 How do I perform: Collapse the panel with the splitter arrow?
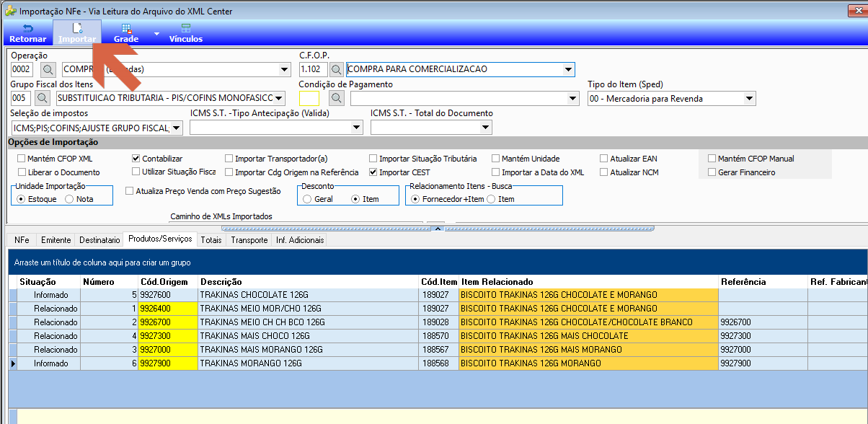pos(436,229)
